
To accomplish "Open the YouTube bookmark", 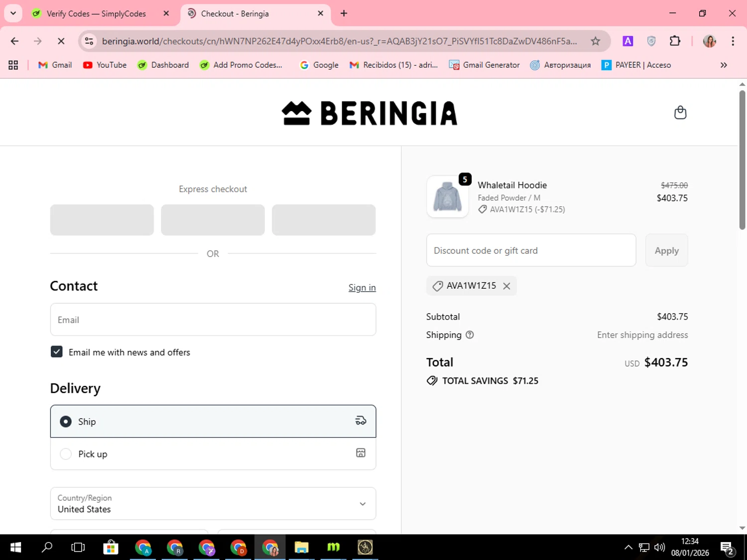I will pos(105,65).
